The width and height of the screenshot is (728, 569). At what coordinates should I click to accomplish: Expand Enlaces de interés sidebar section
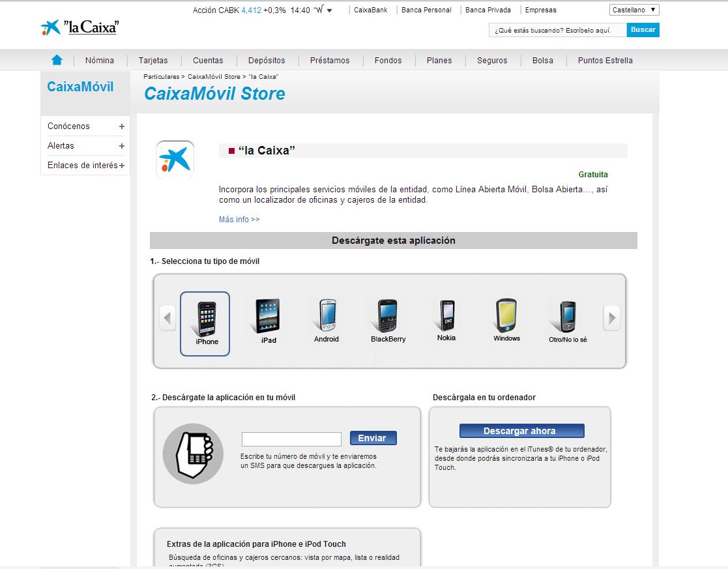(x=121, y=166)
